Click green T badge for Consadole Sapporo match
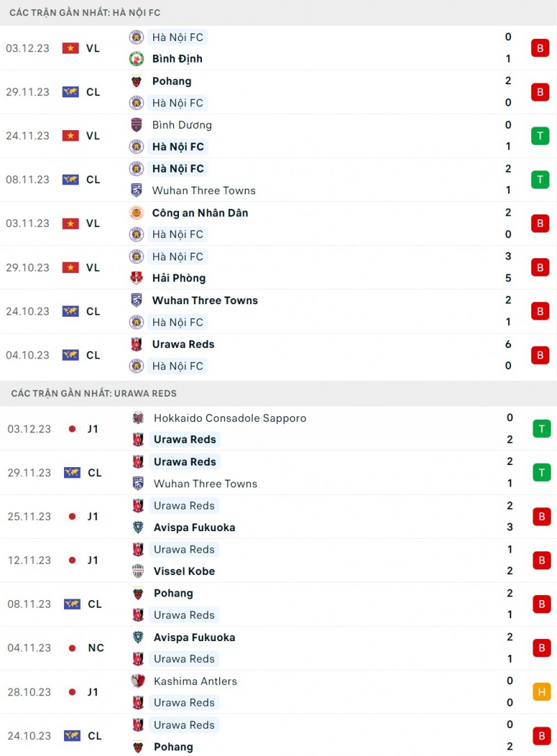This screenshot has width=557, height=756. [x=542, y=429]
